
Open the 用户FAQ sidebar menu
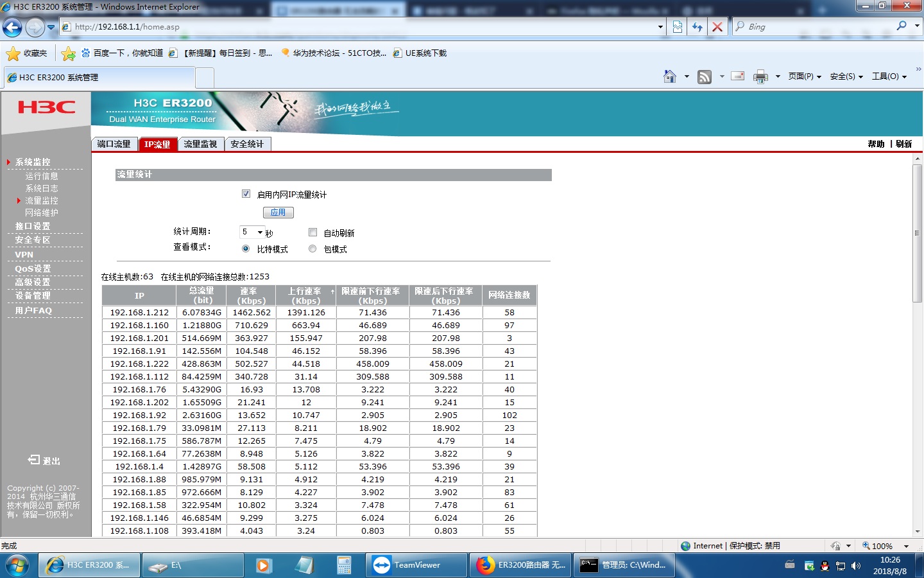[33, 310]
